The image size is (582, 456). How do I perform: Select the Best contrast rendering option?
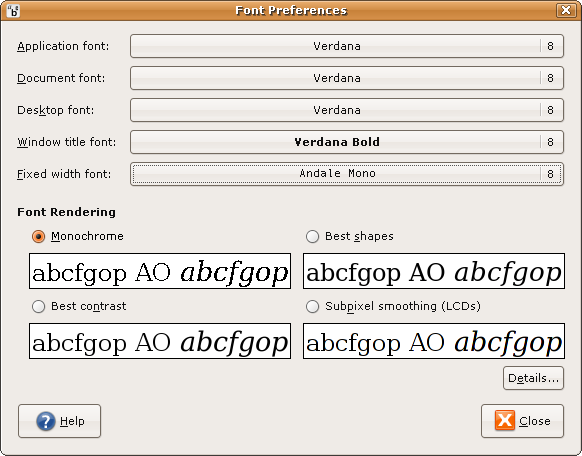(x=39, y=306)
